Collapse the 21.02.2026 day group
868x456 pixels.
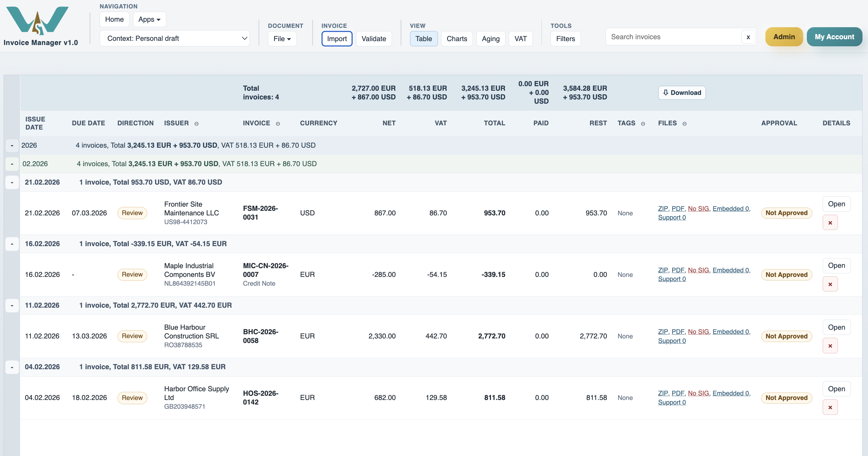(12, 182)
